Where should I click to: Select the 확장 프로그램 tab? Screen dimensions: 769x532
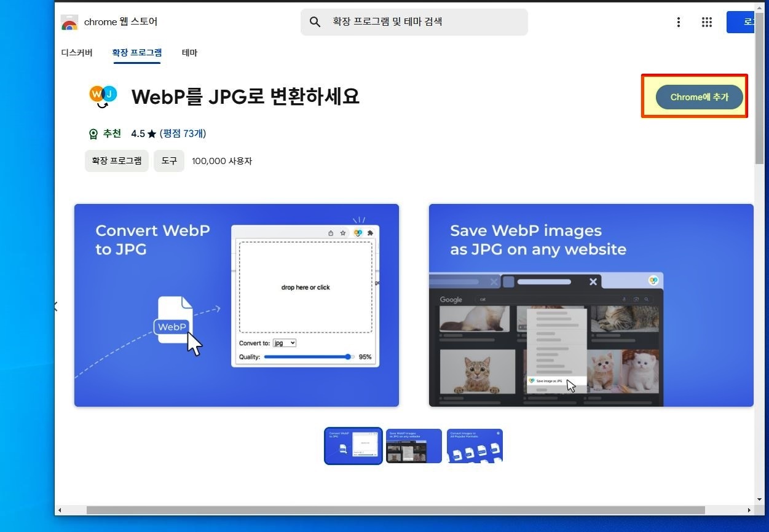pos(136,53)
